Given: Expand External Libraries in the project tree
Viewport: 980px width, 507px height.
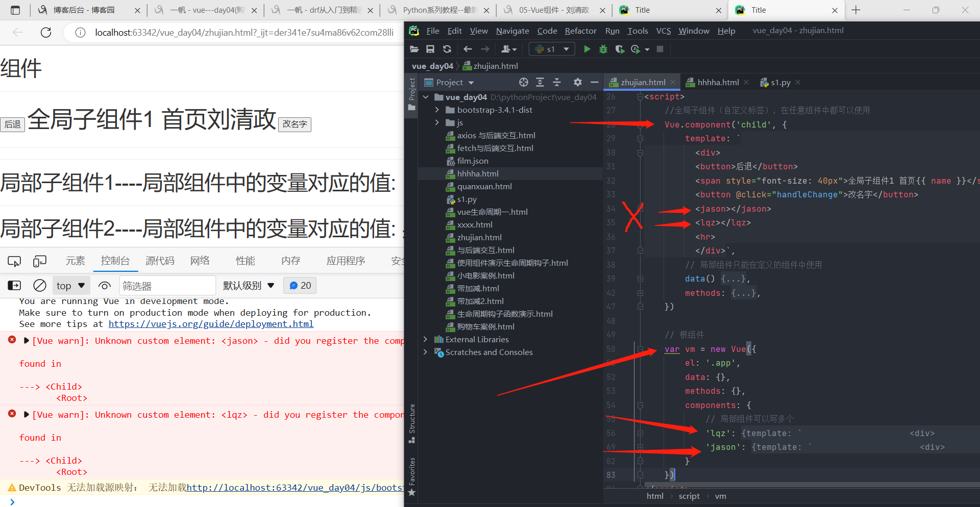Looking at the screenshot, I should pos(426,339).
